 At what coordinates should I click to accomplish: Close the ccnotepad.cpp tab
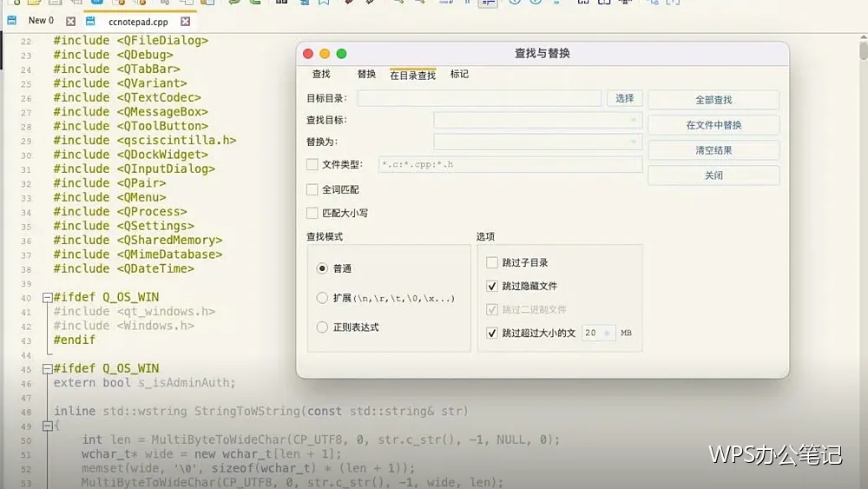(186, 22)
